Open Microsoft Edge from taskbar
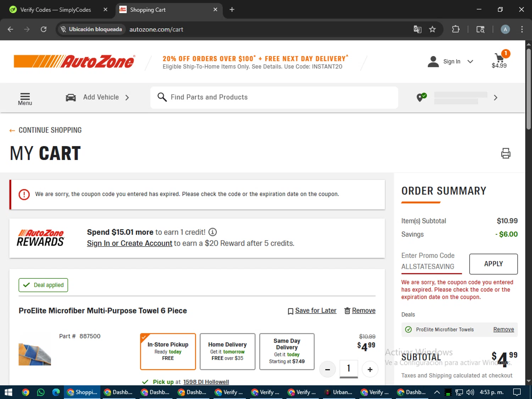 pyautogui.click(x=56, y=392)
